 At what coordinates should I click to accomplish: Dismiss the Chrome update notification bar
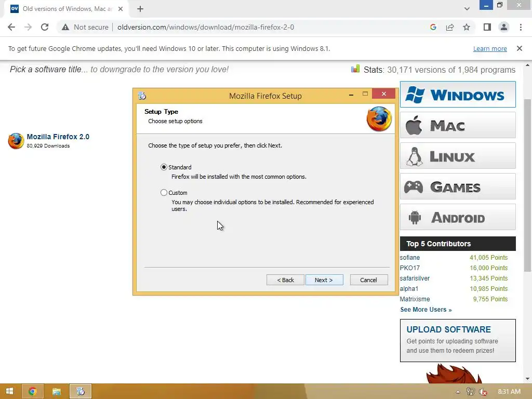click(520, 48)
